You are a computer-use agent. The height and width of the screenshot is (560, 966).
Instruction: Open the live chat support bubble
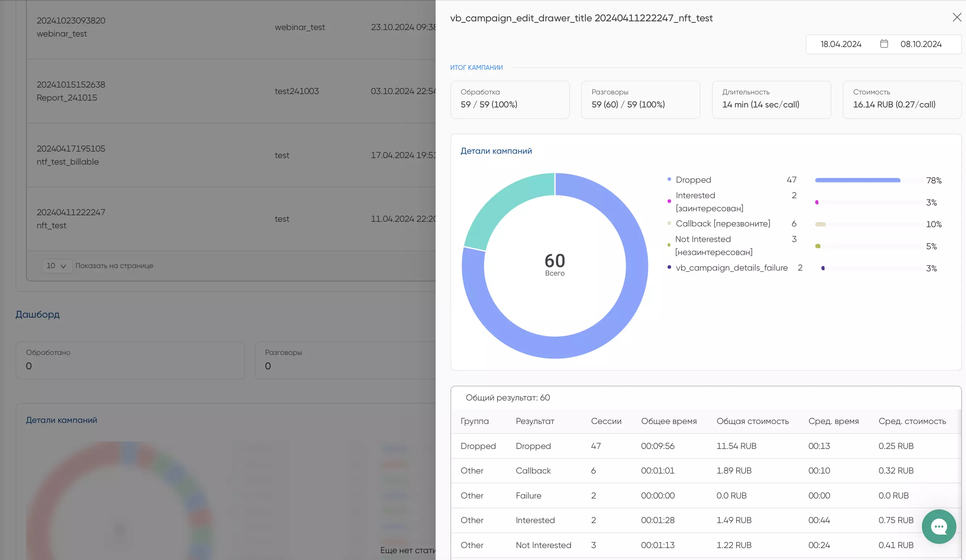(939, 526)
